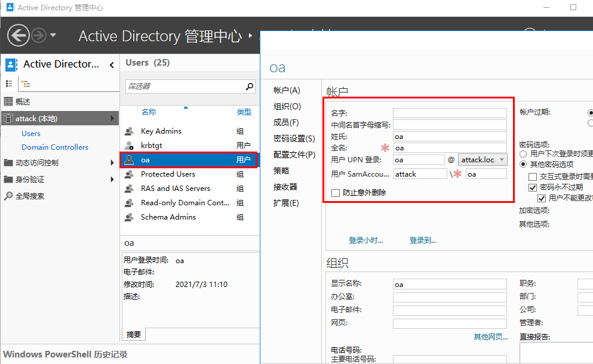Click the 显示名称 display name field
This screenshot has width=593, height=364.
pyautogui.click(x=450, y=284)
